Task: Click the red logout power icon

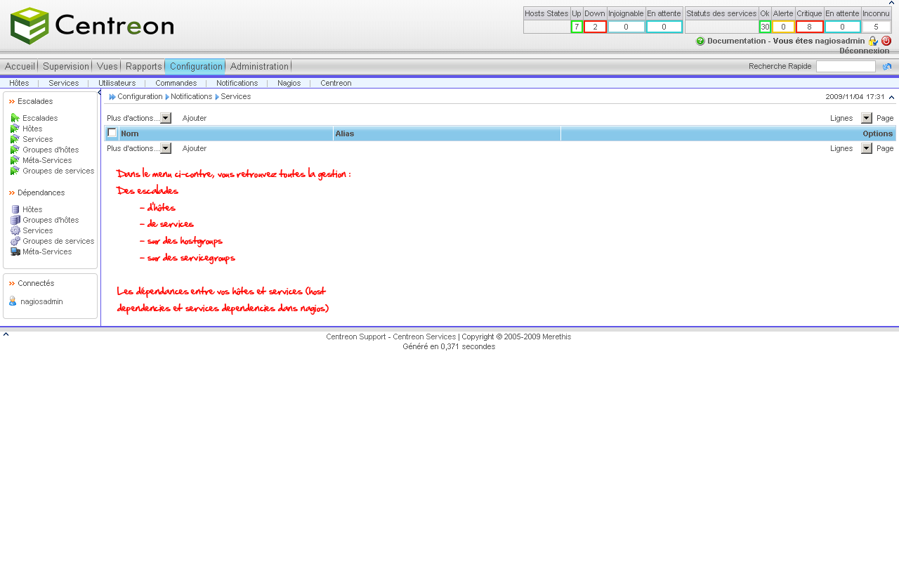Action: pos(886,41)
